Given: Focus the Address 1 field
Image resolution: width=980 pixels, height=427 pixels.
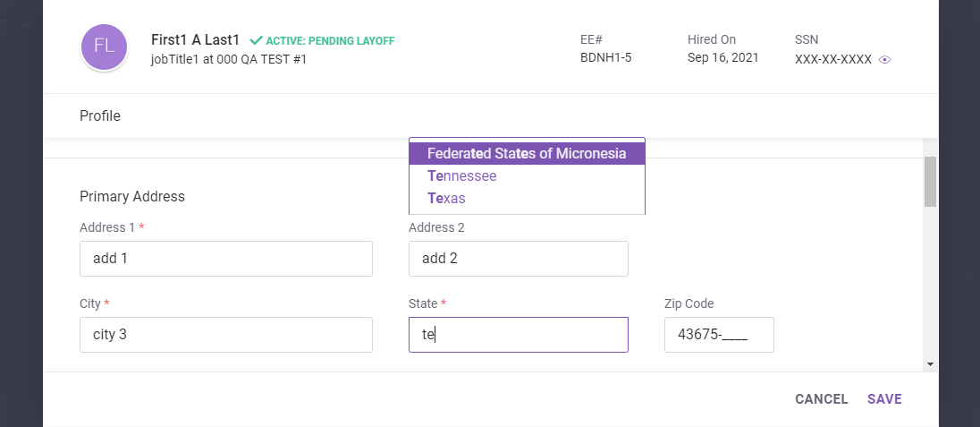Looking at the screenshot, I should pyautogui.click(x=225, y=259).
